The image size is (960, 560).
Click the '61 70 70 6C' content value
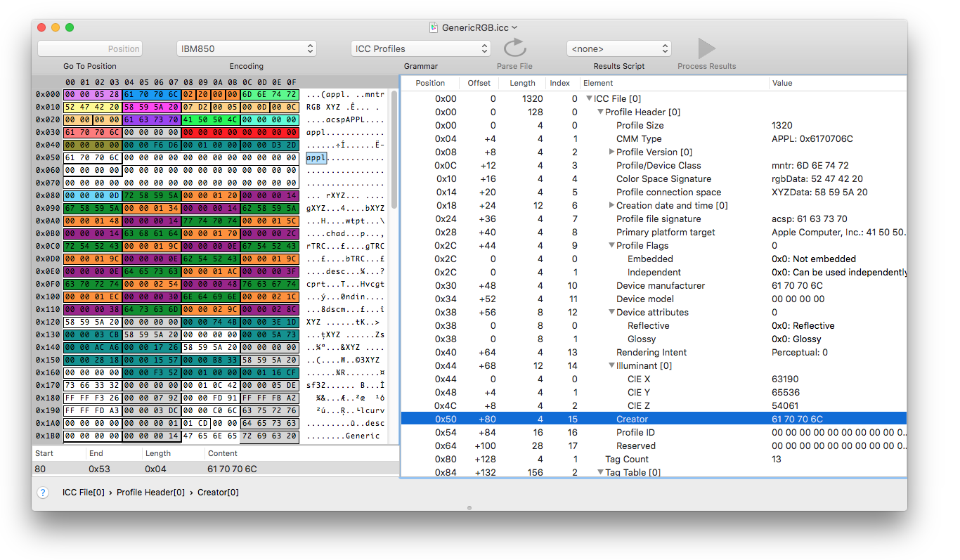coord(233,469)
